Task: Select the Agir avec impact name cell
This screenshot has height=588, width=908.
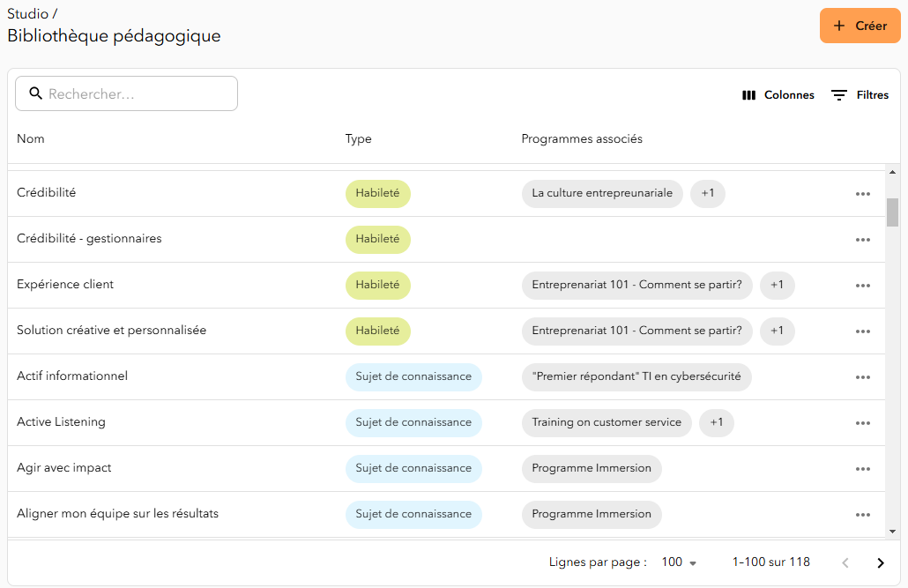Action: point(63,467)
